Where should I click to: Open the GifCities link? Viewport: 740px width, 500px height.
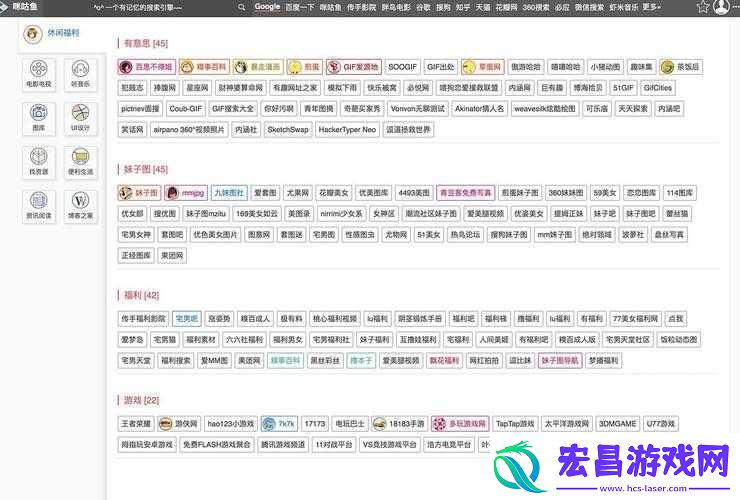(x=657, y=88)
